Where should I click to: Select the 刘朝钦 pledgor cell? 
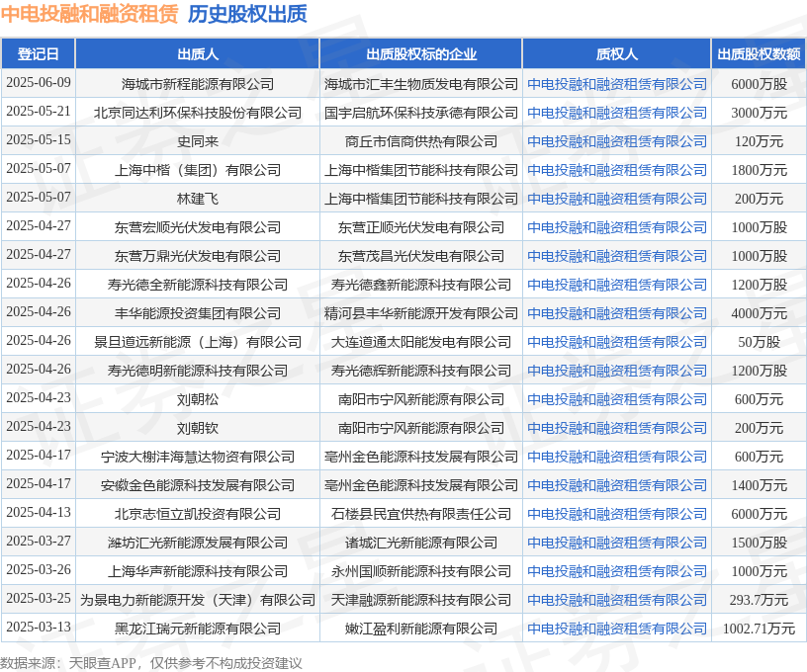(198, 428)
